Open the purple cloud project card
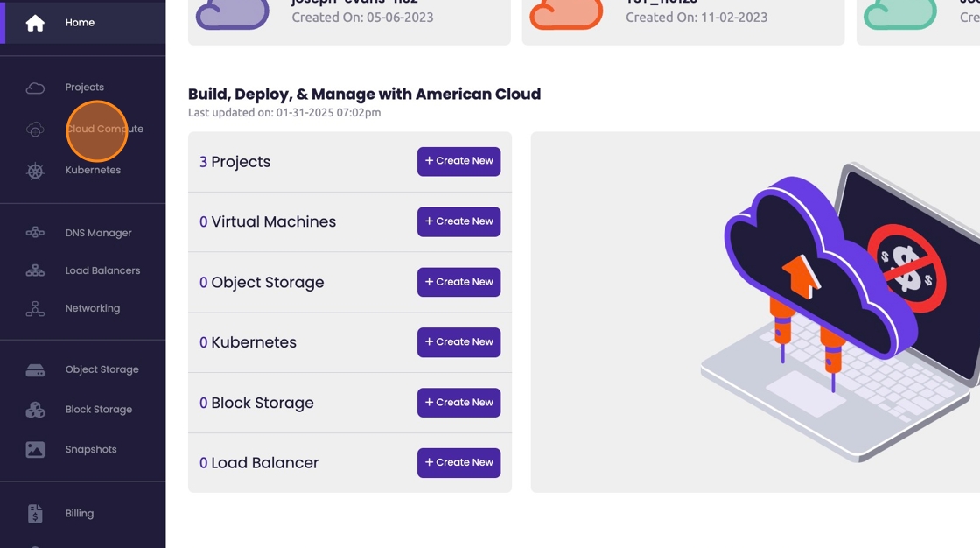Image resolution: width=980 pixels, height=548 pixels. 349,19
